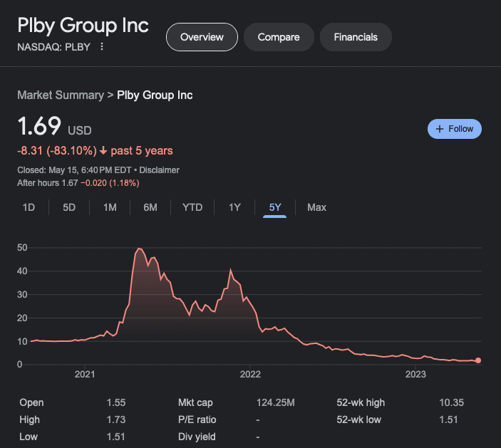Viewport: 501px width, 448px height.
Task: Switch to the Compare tab
Action: click(279, 37)
